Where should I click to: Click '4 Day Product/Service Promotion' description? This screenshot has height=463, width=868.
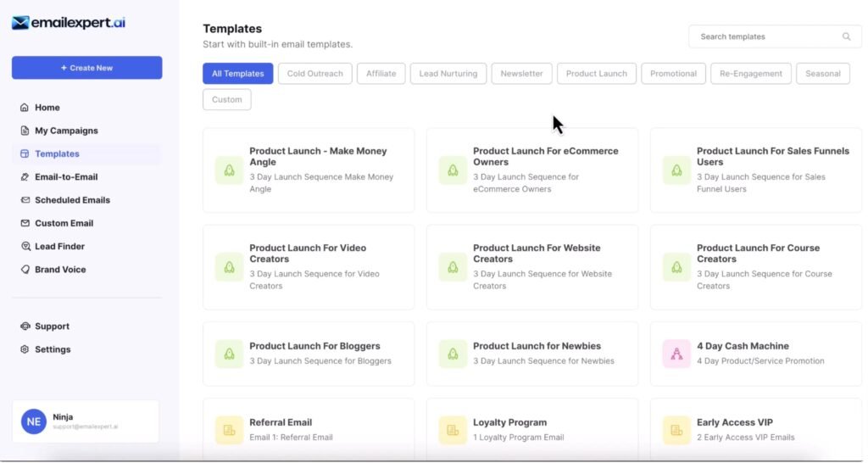tap(760, 361)
